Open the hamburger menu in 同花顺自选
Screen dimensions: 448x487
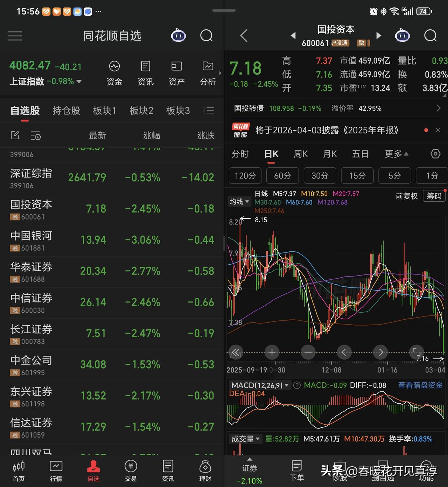(x=15, y=36)
